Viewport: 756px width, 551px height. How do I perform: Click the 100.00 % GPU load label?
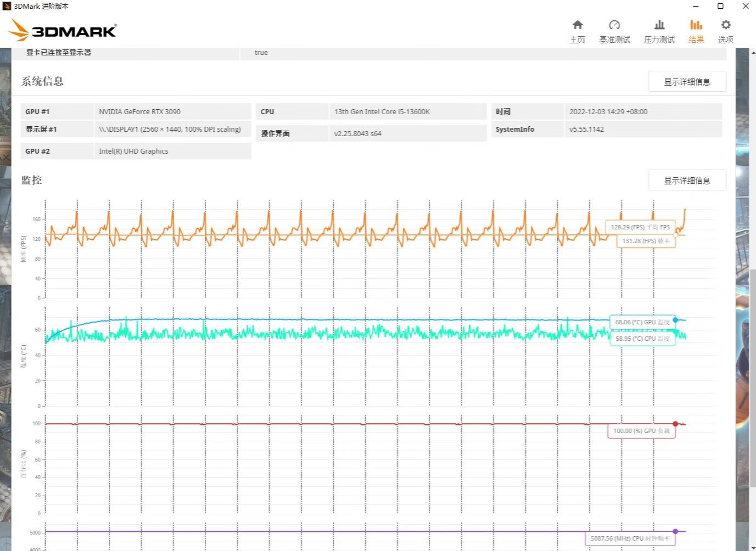(x=641, y=431)
